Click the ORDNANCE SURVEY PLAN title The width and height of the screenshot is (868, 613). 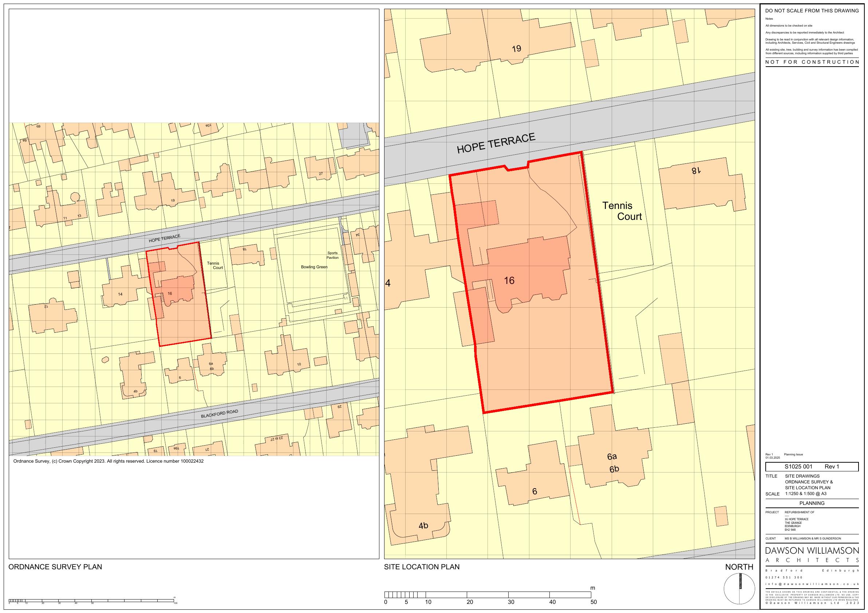click(55, 567)
